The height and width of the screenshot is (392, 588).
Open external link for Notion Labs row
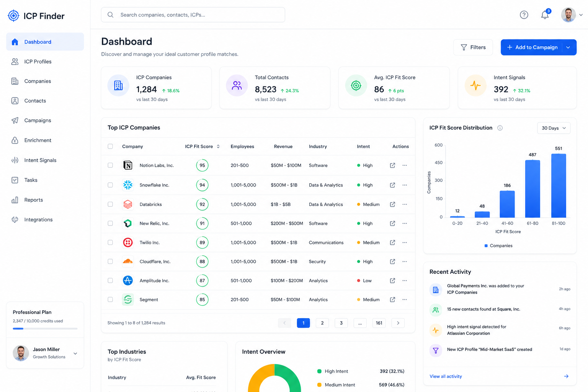pyautogui.click(x=392, y=165)
